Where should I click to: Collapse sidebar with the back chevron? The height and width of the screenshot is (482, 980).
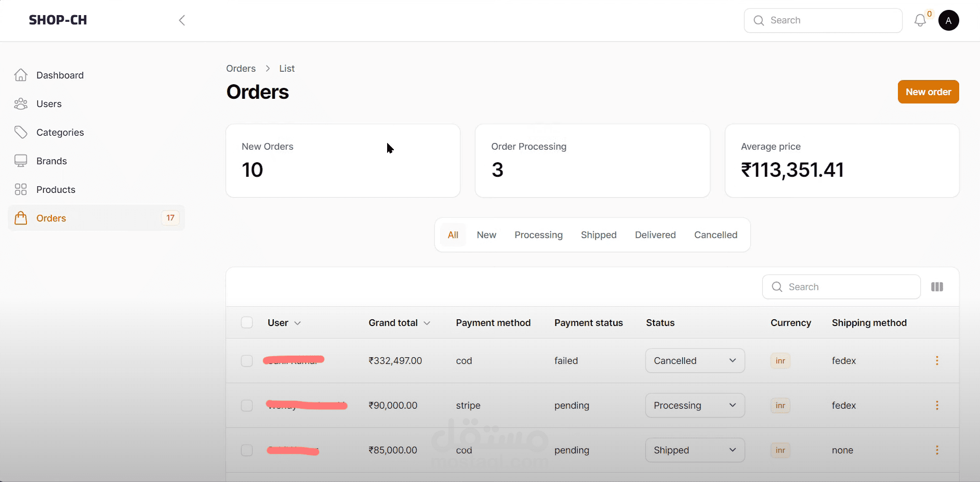[182, 20]
